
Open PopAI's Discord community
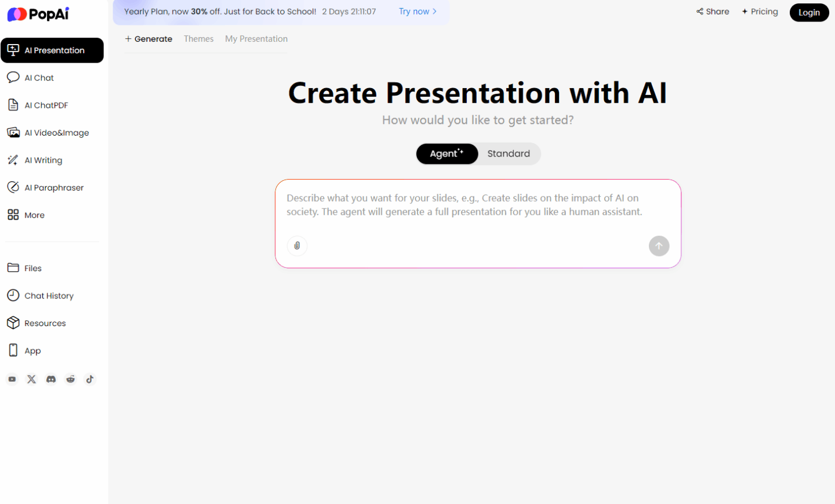pos(51,379)
